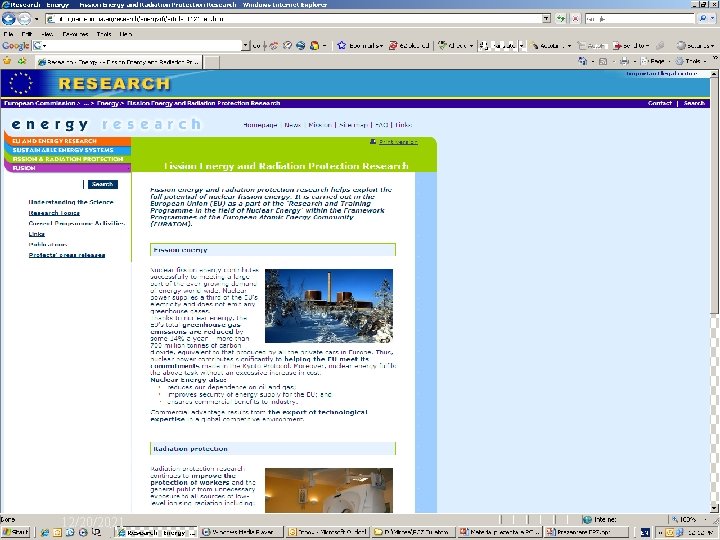This screenshot has width=720, height=540.
Task: Click the Add to Favorites icon
Action: coord(22,61)
